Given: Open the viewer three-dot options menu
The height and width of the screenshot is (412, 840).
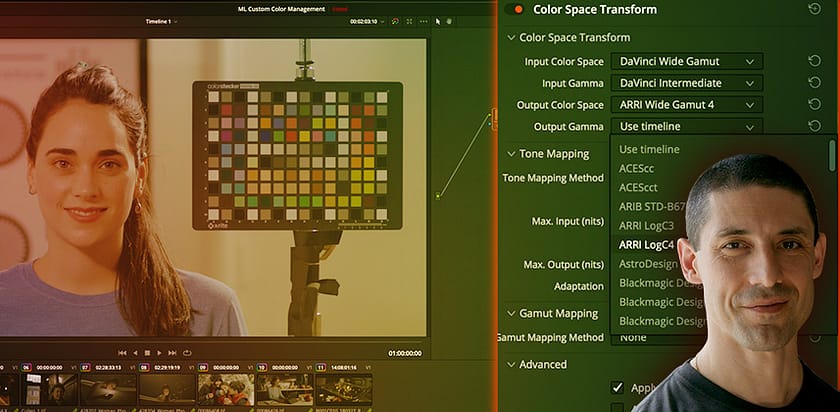Looking at the screenshot, I should click(x=423, y=21).
